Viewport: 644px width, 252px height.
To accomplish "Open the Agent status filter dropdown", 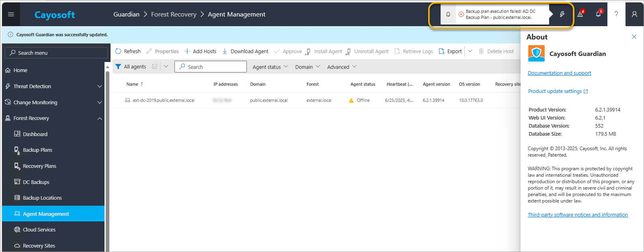I will [270, 67].
